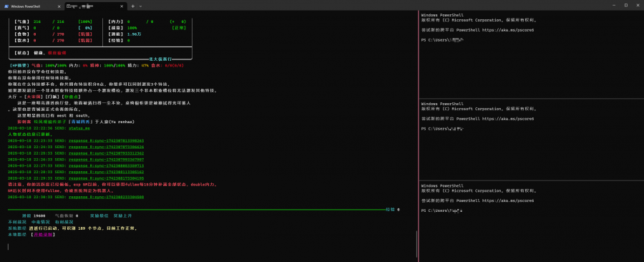This screenshot has width=644, height=262.
Task: Close the terminal window
Action: pyautogui.click(x=638, y=5)
